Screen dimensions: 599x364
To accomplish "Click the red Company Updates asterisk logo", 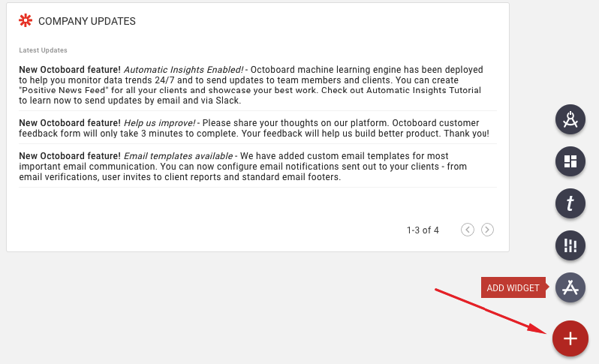I will (26, 20).
